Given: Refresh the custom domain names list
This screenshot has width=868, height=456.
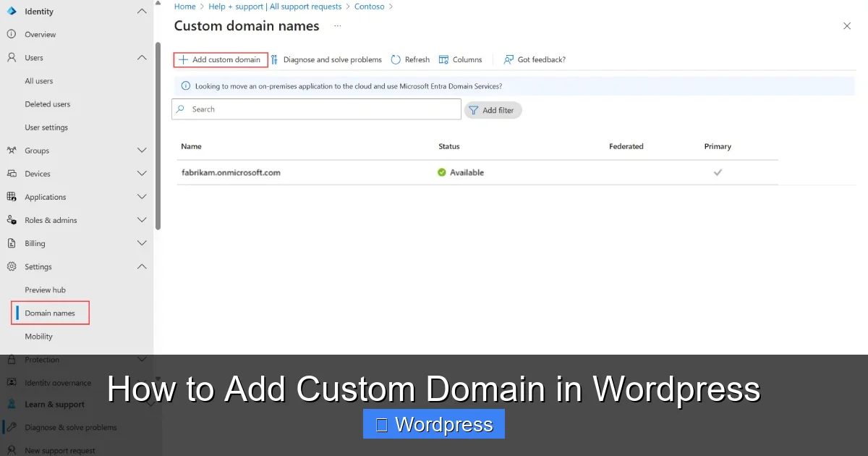Looking at the screenshot, I should [396, 59].
